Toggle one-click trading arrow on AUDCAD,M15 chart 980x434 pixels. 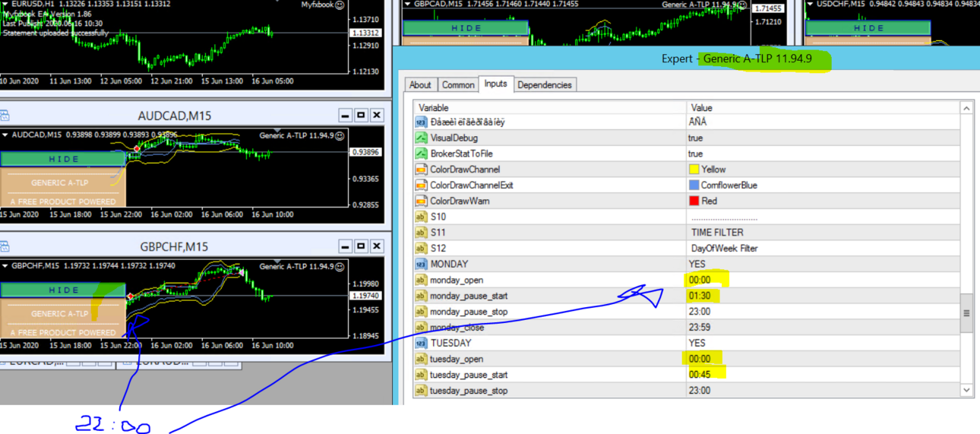pyautogui.click(x=5, y=135)
